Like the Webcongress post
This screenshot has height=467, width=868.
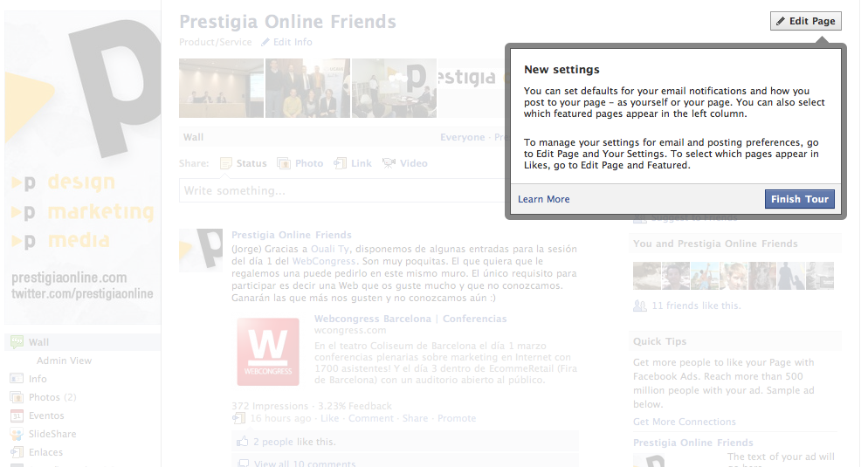329,418
